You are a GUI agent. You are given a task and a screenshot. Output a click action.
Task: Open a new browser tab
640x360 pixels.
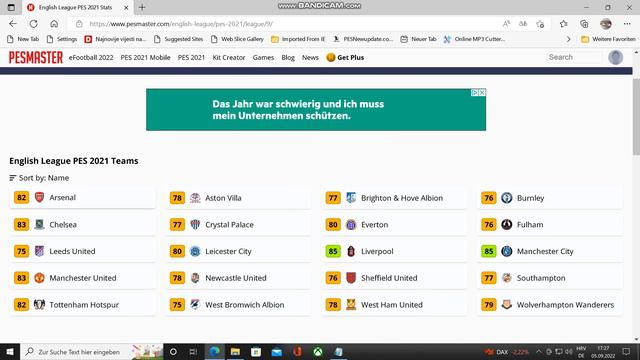(x=142, y=7)
